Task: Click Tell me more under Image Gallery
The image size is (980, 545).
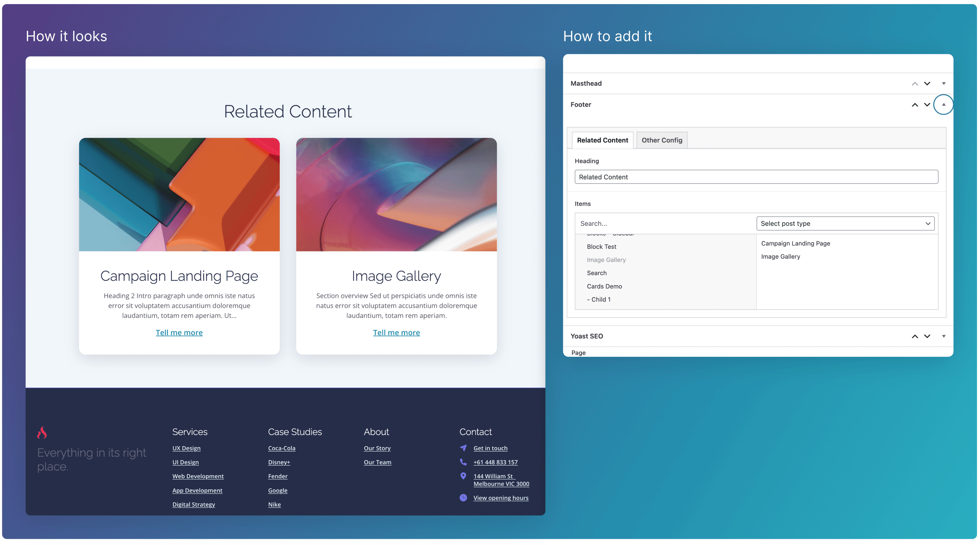Action: (x=397, y=333)
